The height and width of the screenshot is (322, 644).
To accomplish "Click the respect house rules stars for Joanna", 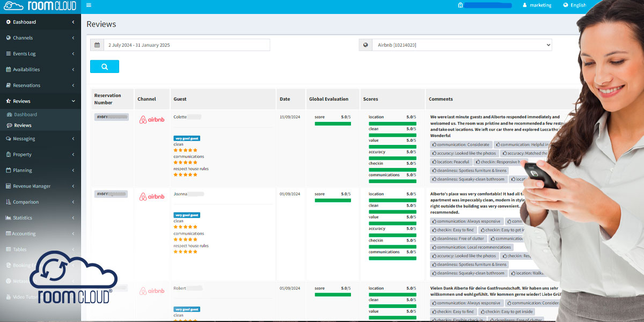I will (185, 252).
